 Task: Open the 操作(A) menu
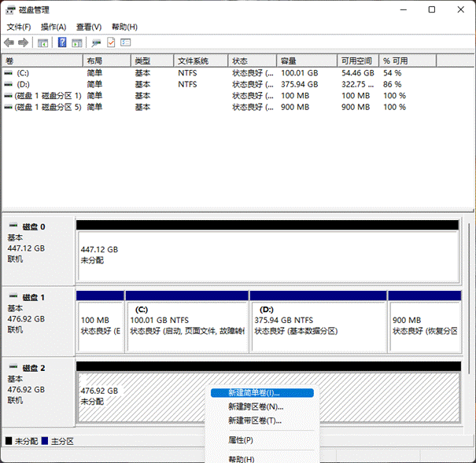[x=54, y=27]
